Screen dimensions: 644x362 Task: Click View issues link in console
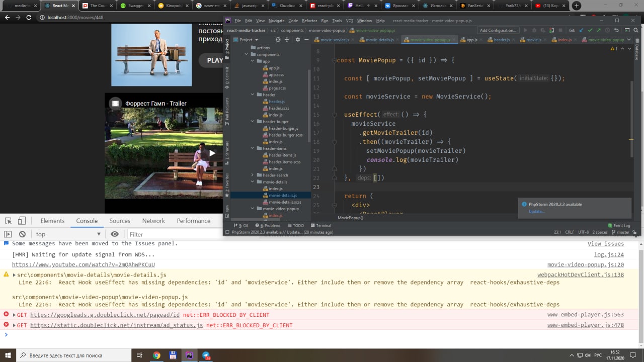606,243
